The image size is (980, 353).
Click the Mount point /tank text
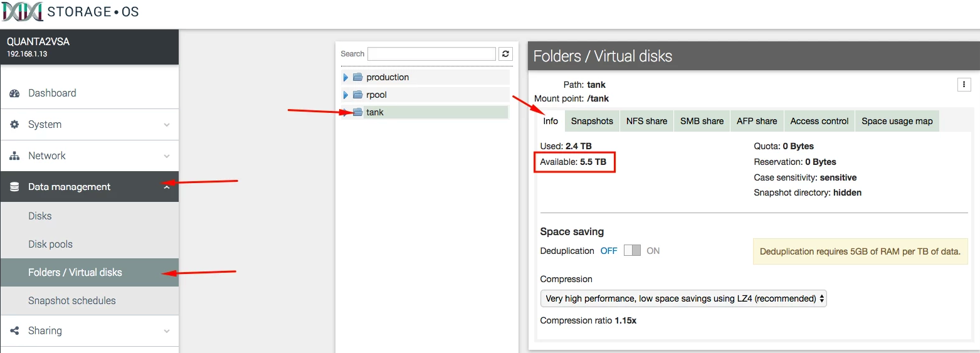[571, 98]
